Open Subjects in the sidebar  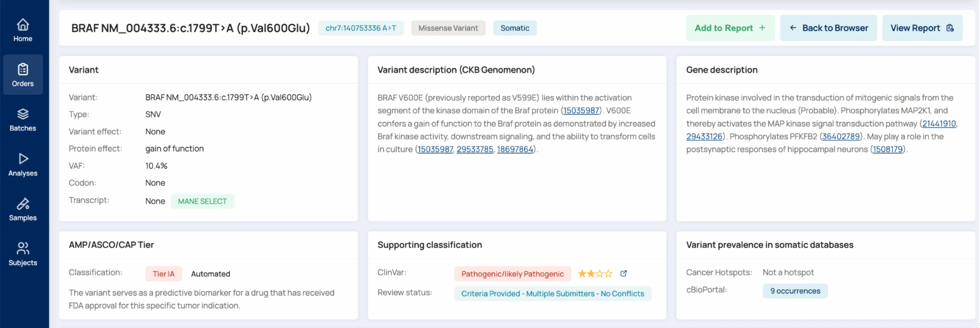point(23,254)
